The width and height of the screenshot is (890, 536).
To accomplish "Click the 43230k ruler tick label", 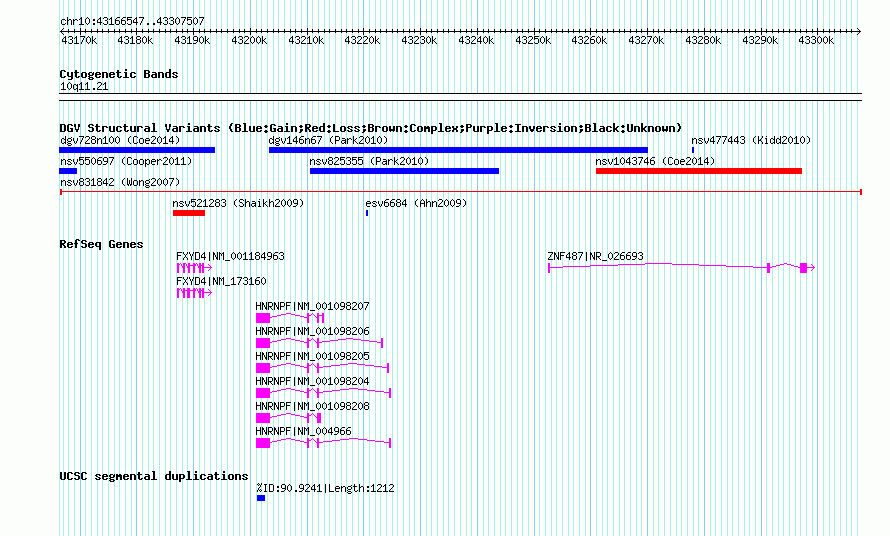I will pyautogui.click(x=419, y=41).
